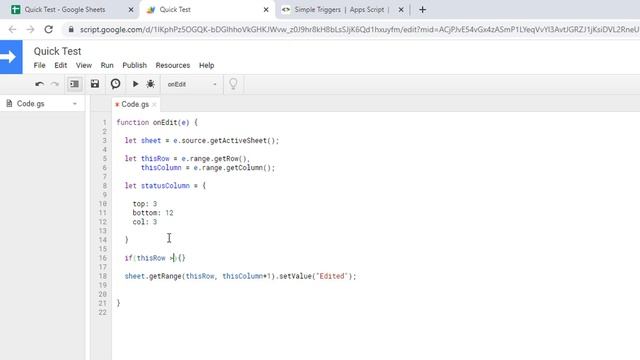Open a new browser tab with plus
The width and height of the screenshot is (640, 360).
click(422, 9)
